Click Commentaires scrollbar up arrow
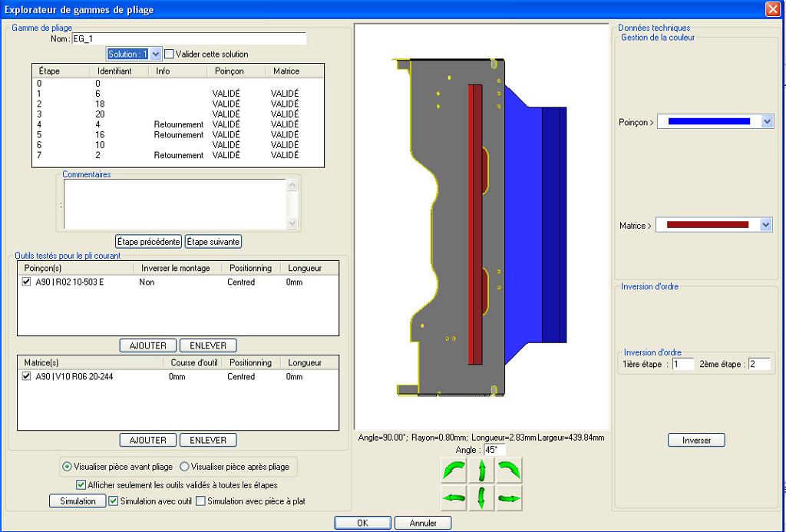Viewport: 786px width, 532px height. (x=292, y=185)
